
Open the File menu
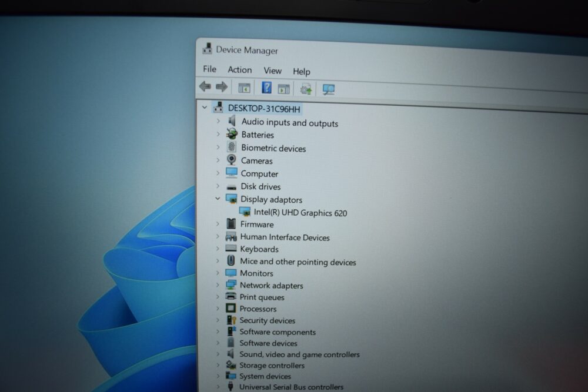pos(210,69)
